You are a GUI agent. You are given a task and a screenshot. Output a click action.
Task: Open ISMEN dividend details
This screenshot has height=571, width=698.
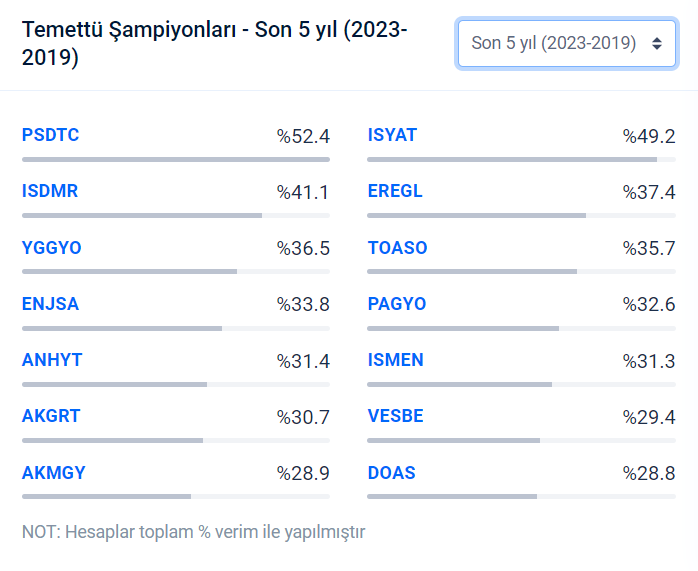(x=395, y=360)
